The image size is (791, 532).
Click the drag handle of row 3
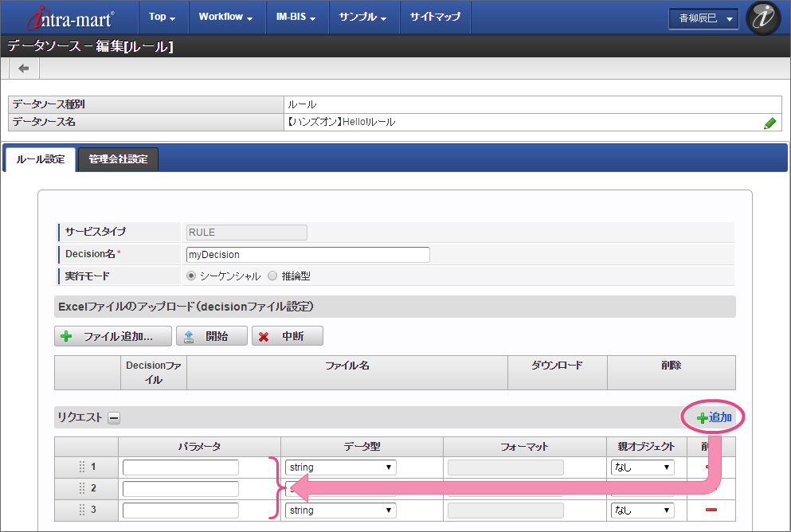[81, 510]
